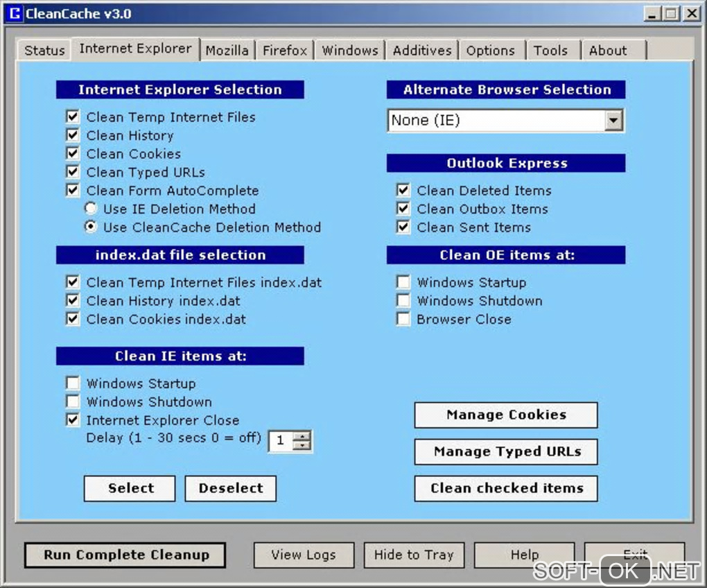Switch to the Windows tab
Screen dimensions: 707x588
point(350,51)
